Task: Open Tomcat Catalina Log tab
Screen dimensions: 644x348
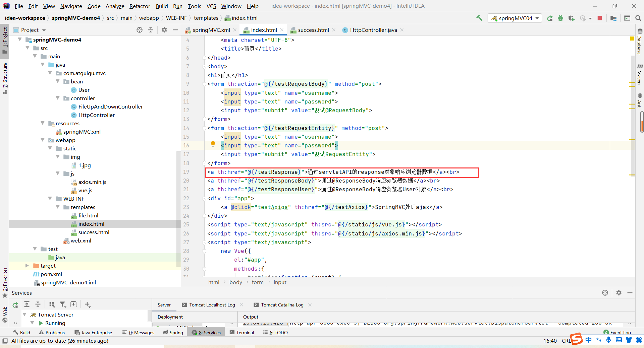Action: 282,305
